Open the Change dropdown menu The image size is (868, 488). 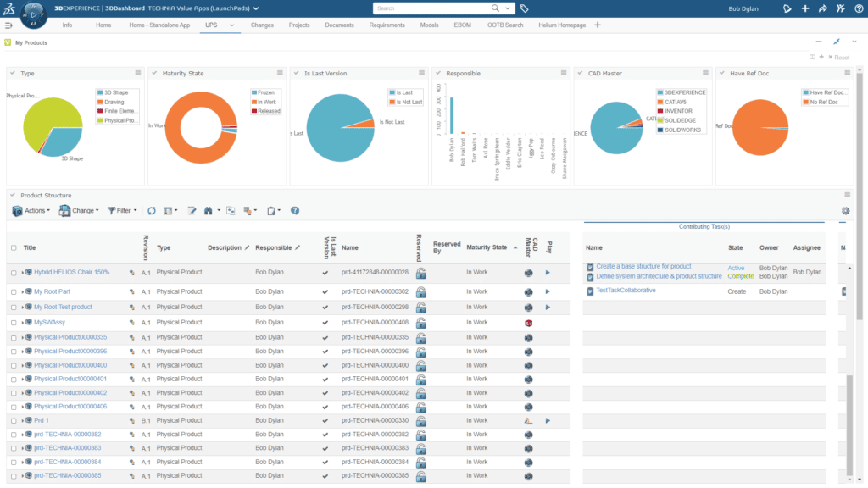click(79, 211)
